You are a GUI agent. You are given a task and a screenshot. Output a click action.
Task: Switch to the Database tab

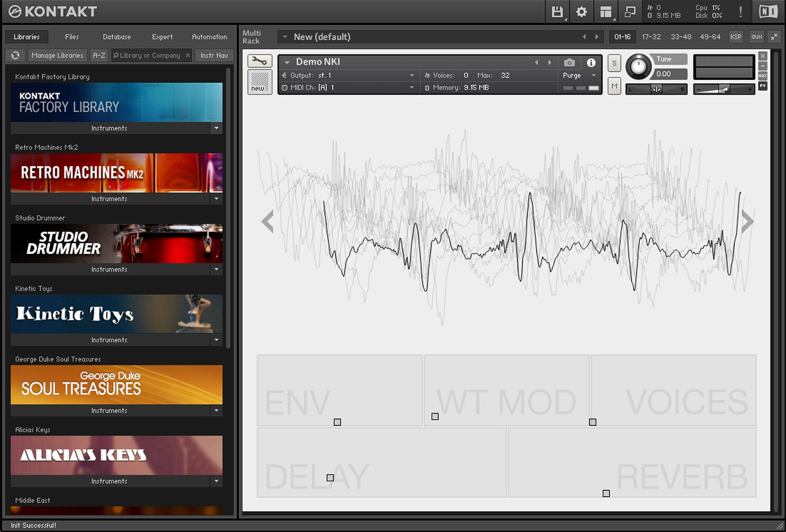point(116,37)
